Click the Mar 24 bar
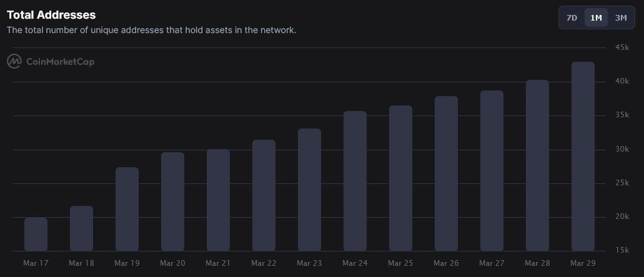The image size is (644, 277). pos(355,181)
